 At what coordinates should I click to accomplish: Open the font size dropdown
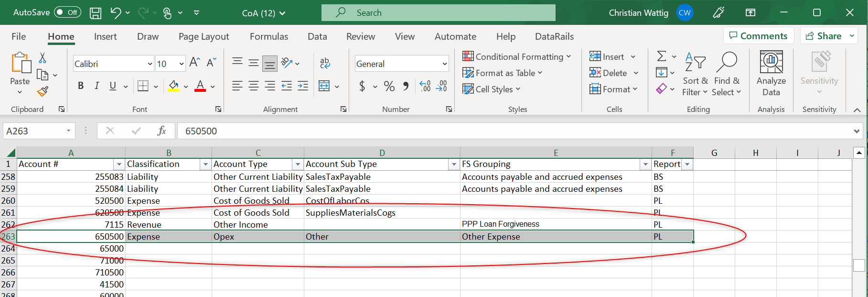click(182, 64)
